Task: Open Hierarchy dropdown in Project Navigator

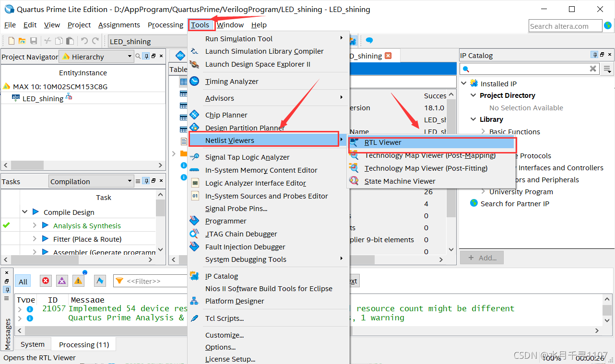Action: [x=96, y=57]
